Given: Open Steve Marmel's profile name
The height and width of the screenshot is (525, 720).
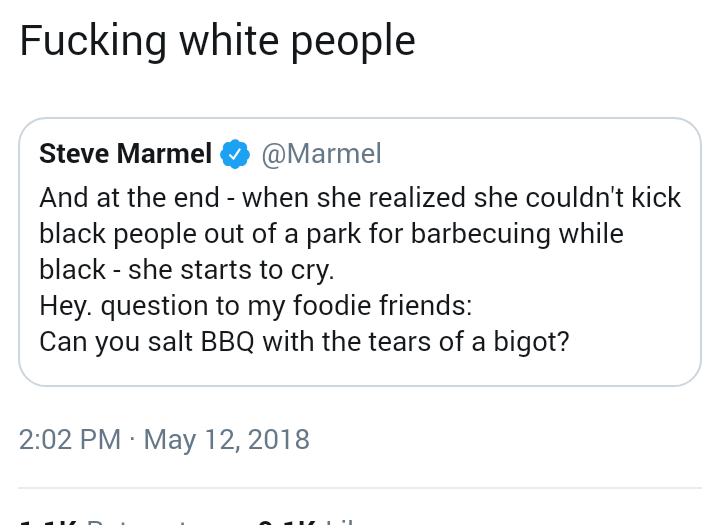Looking at the screenshot, I should pos(125,154).
